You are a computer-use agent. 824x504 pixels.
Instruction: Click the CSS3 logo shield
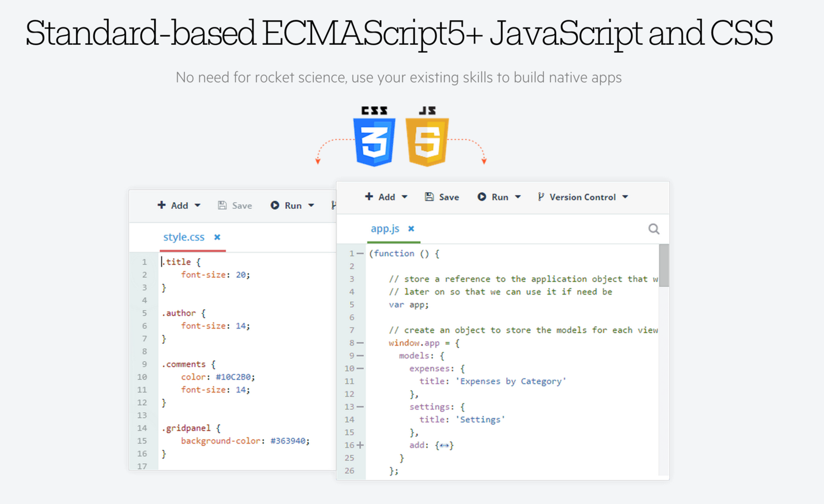tap(374, 142)
